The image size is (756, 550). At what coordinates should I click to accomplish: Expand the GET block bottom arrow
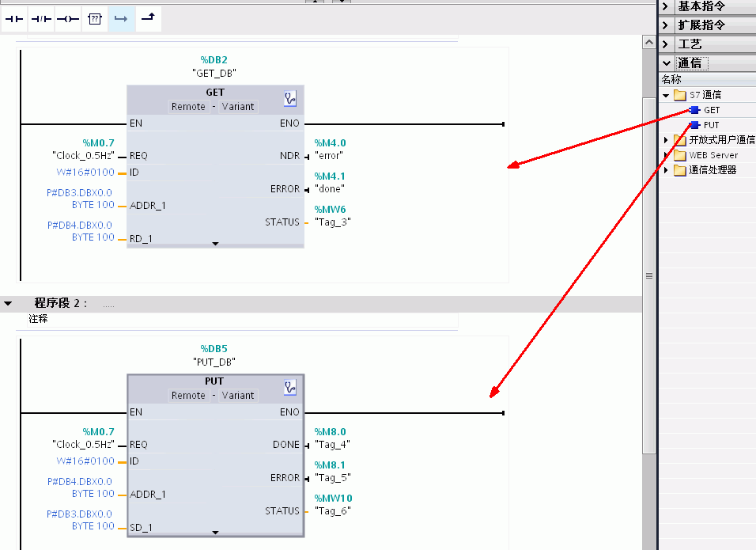click(215, 244)
